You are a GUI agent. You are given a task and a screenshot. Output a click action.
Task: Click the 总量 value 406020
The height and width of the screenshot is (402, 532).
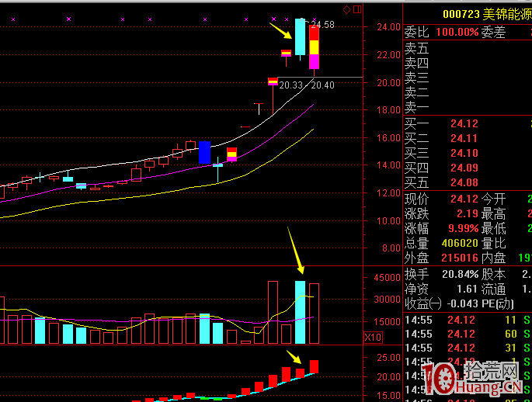coord(460,243)
